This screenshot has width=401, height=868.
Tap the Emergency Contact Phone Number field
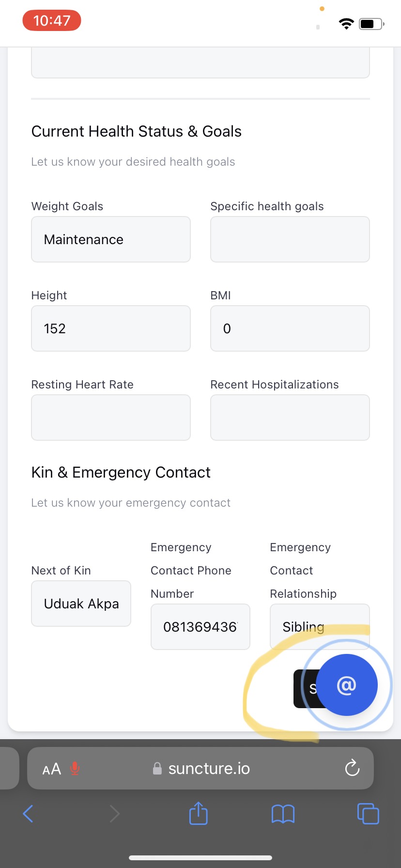coord(200,627)
